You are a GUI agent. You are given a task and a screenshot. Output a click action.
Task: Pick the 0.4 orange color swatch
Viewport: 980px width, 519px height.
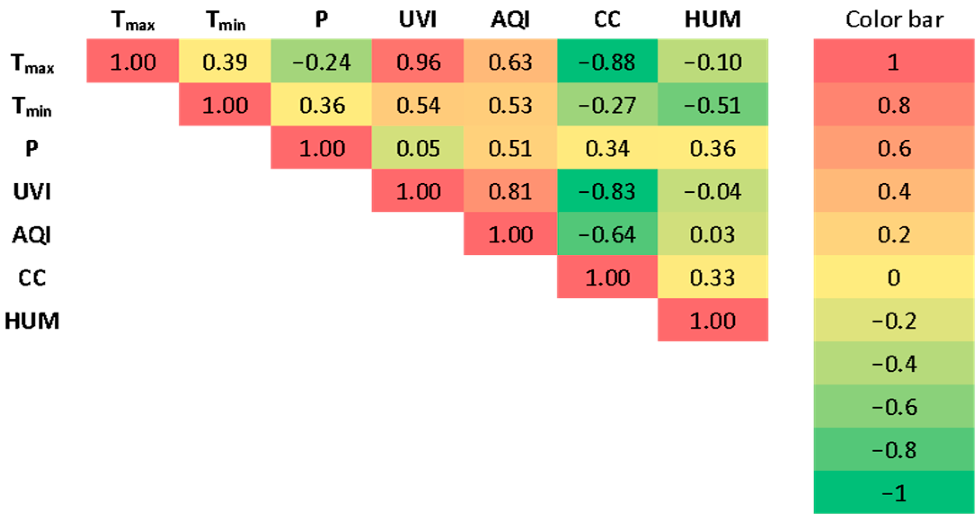894,191
